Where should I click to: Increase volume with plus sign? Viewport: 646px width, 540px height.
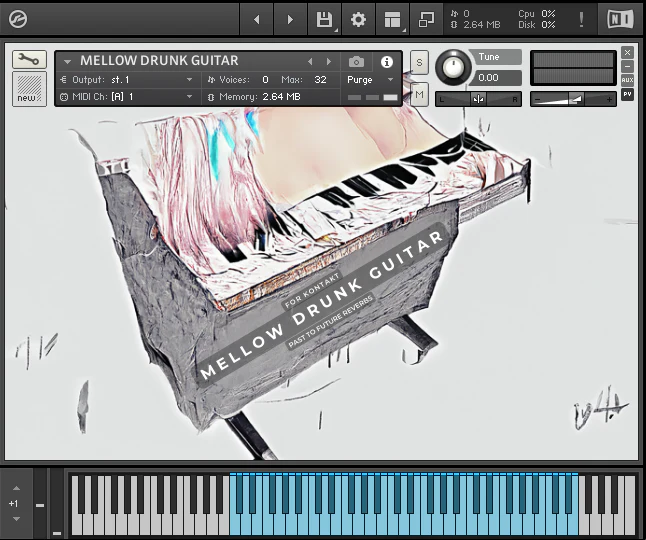609,99
